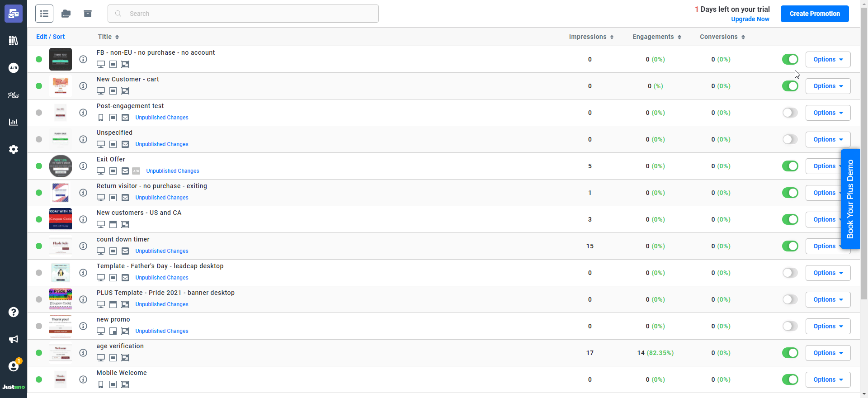Click the Upgrade Now link
The image size is (868, 398).
tap(750, 19)
